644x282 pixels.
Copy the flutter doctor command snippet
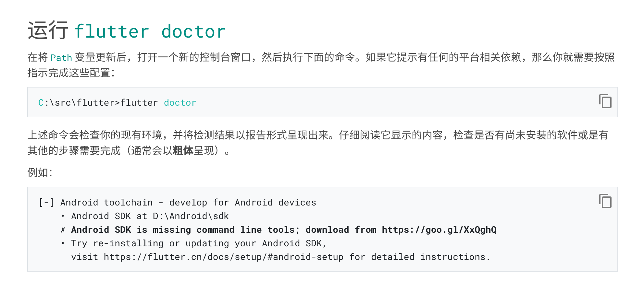tap(605, 101)
